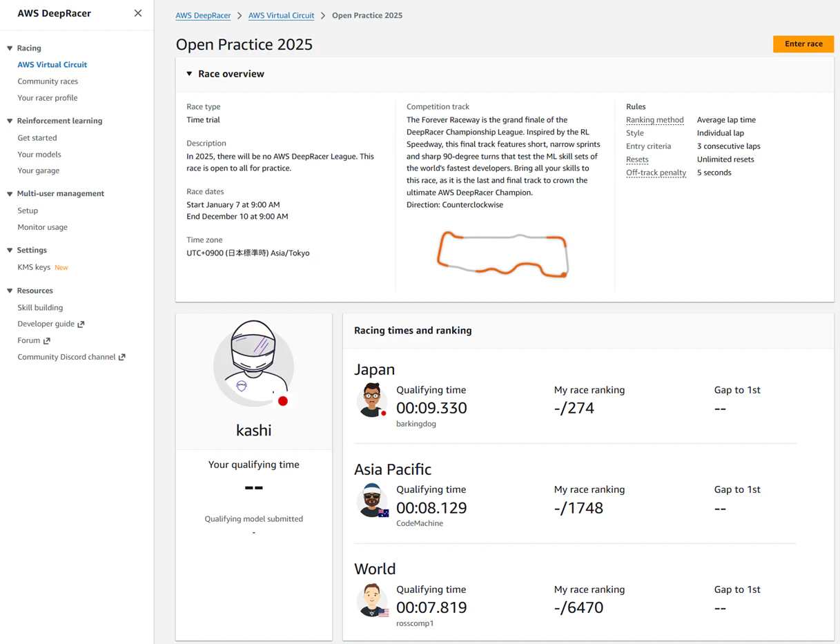Click the Discord channel external link icon
Screen dimensions: 840x644
point(122,358)
